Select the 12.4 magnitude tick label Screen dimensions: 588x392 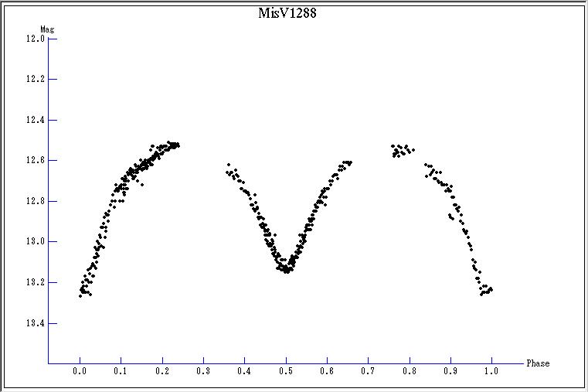point(36,120)
